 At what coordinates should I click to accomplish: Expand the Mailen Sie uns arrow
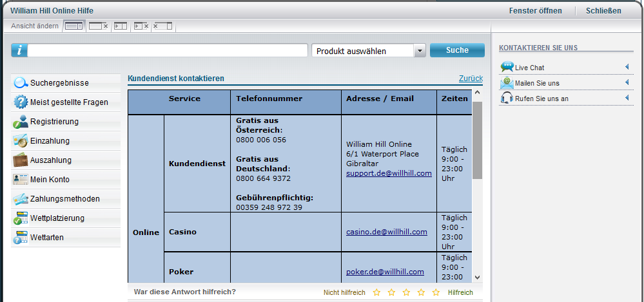[x=627, y=82]
